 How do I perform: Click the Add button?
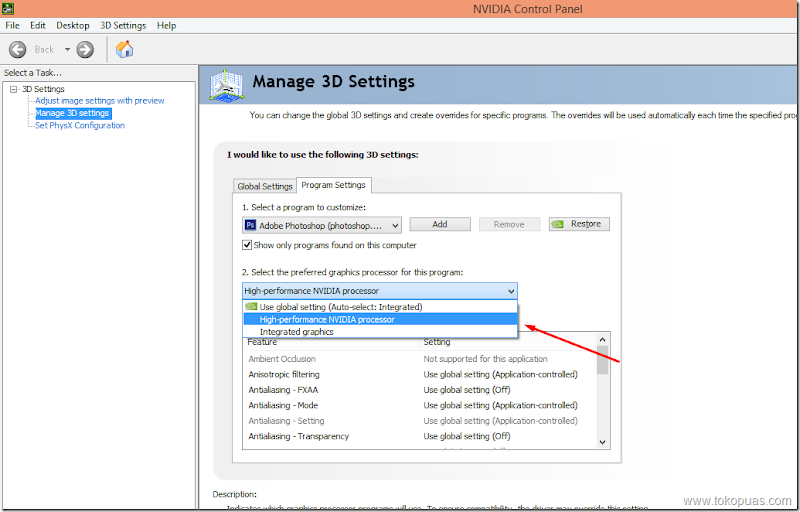pyautogui.click(x=440, y=224)
